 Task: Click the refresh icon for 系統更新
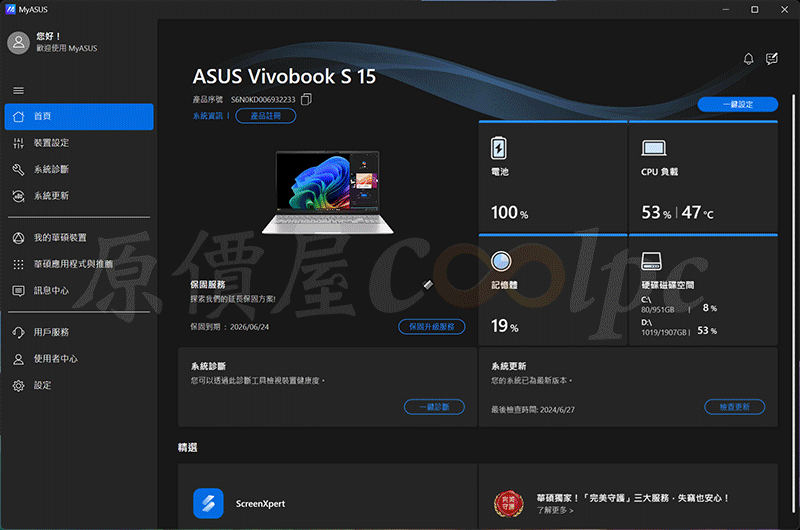pos(18,196)
